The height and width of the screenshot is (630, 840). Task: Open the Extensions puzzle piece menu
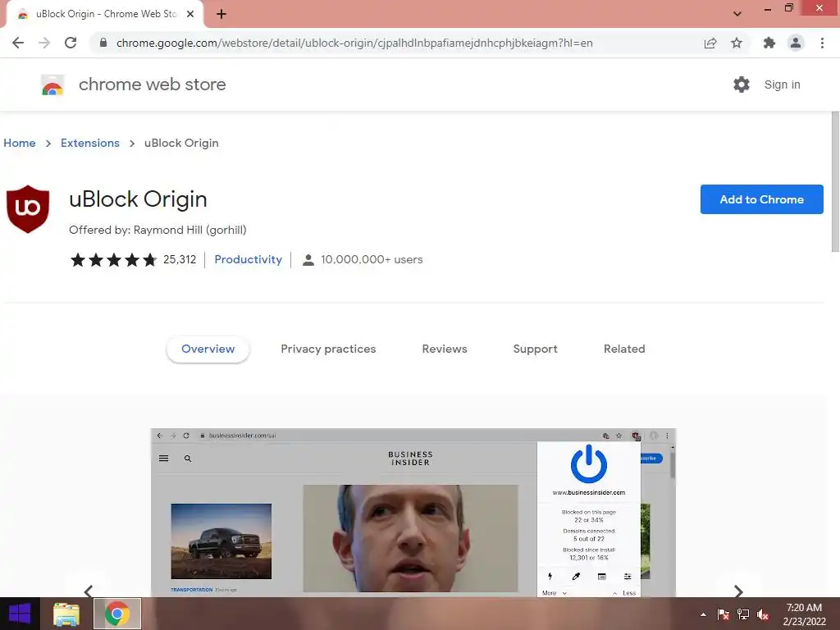pyautogui.click(x=769, y=43)
